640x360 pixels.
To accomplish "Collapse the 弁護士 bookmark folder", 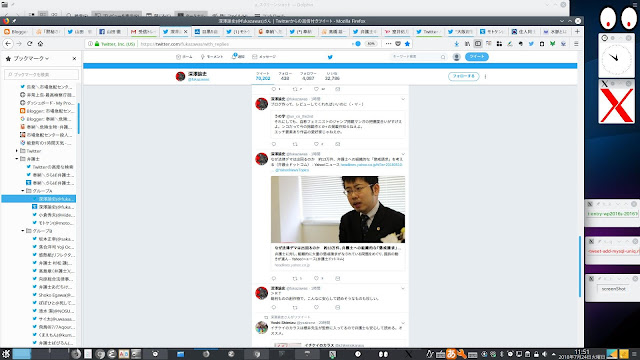I will tap(17, 159).
